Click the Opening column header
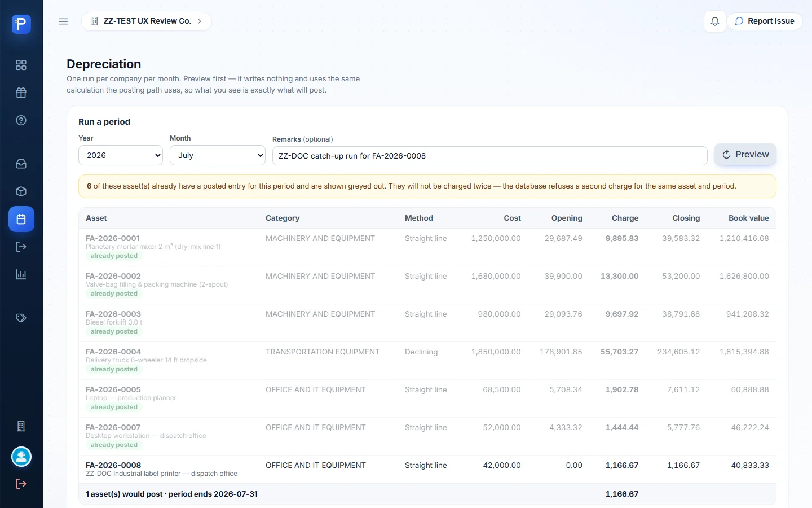Viewport: 812px width, 508px height. click(567, 218)
